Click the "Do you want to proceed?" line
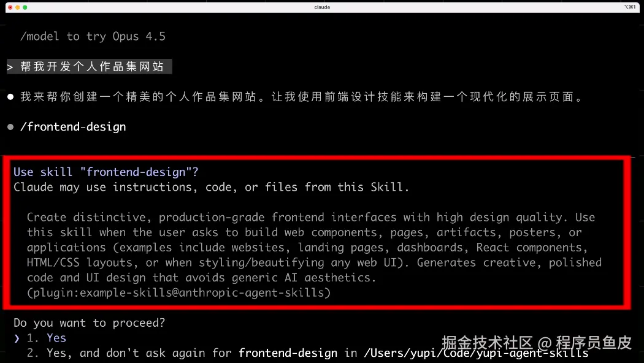Screen dimensions: 644x363 pos(89,323)
